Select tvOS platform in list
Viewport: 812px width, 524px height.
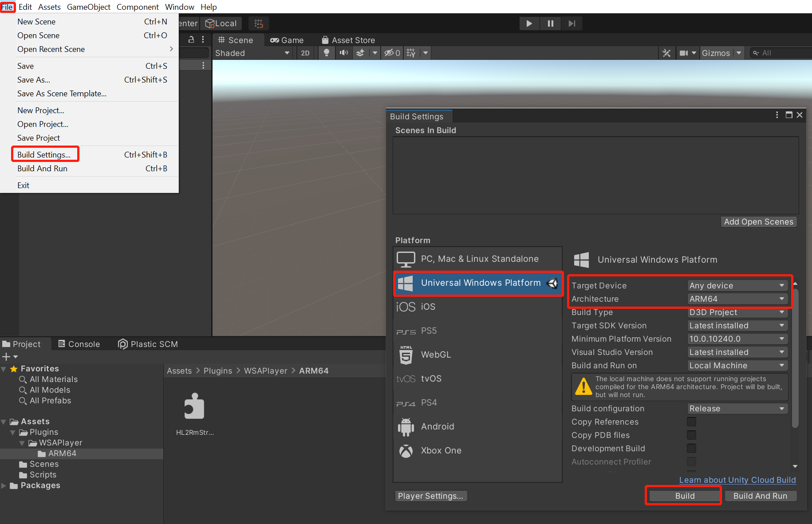point(478,379)
